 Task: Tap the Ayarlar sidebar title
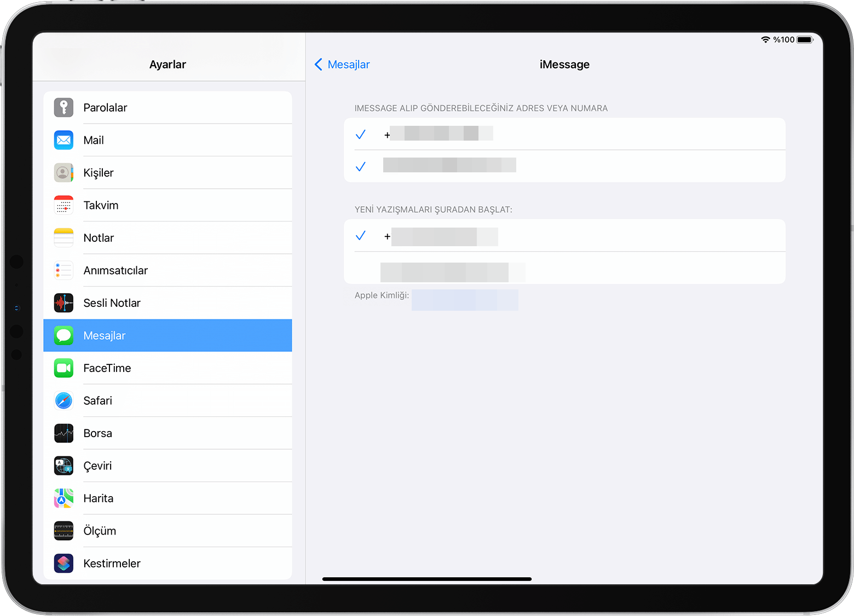pyautogui.click(x=168, y=65)
